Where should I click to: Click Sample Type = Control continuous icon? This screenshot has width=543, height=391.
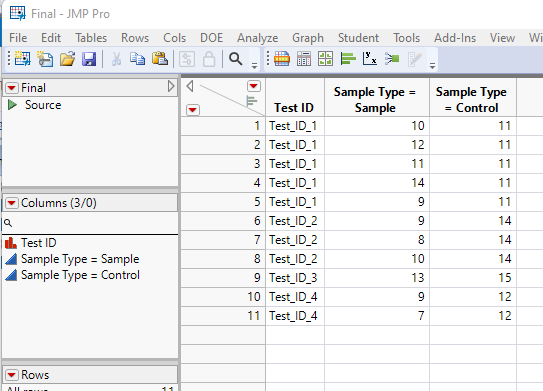[11, 275]
